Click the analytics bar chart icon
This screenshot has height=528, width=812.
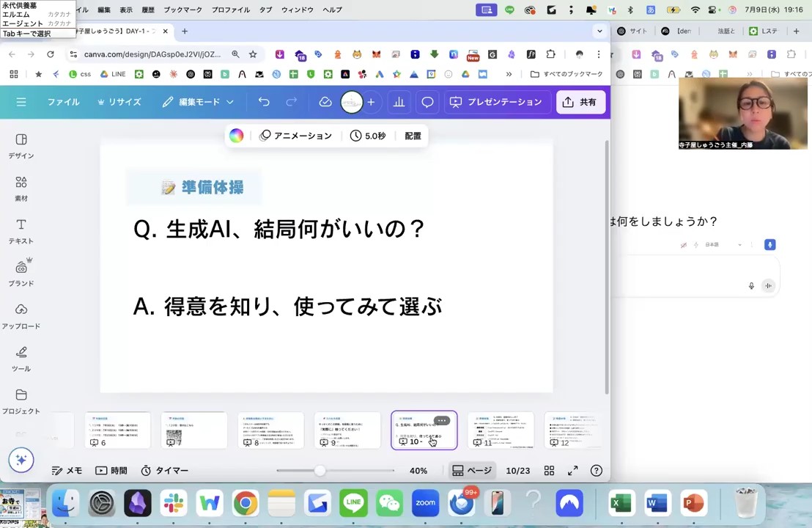399,102
